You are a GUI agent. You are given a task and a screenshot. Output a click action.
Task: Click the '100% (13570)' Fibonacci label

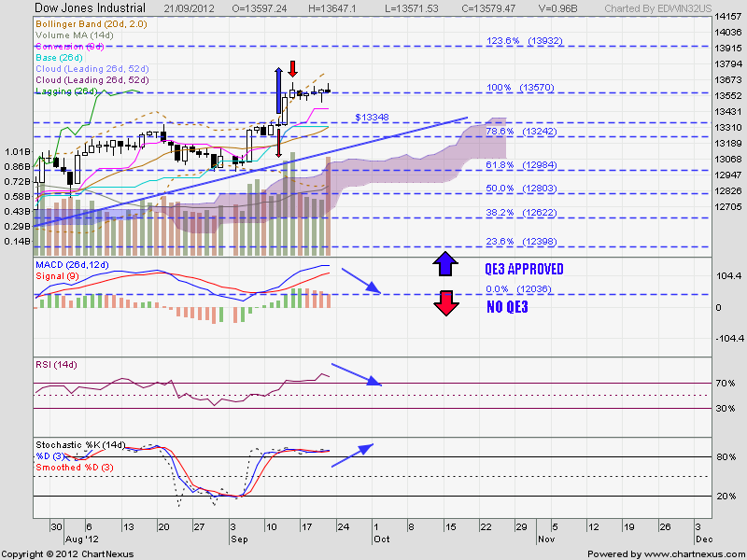point(520,88)
